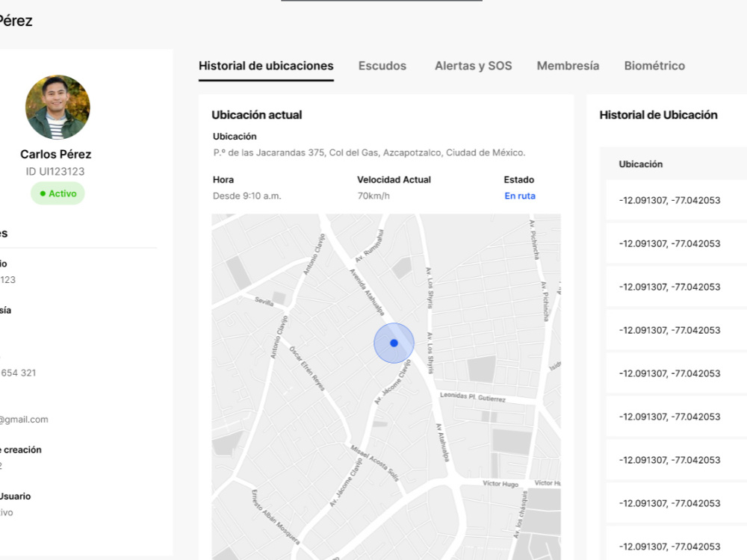Open the Alertas y SOS tab

(x=472, y=66)
